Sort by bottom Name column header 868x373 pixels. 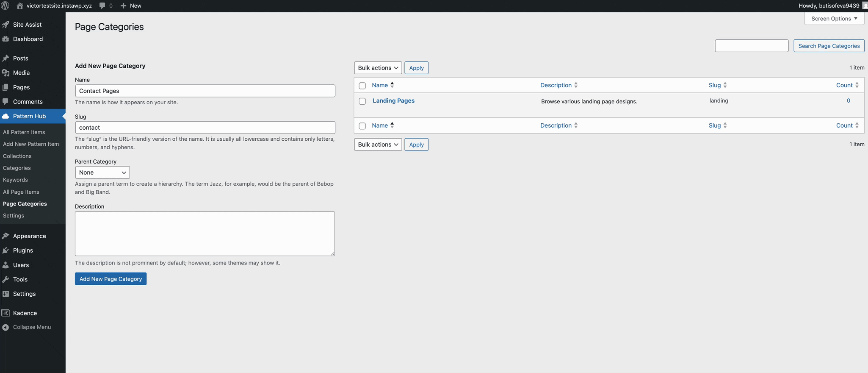(380, 125)
